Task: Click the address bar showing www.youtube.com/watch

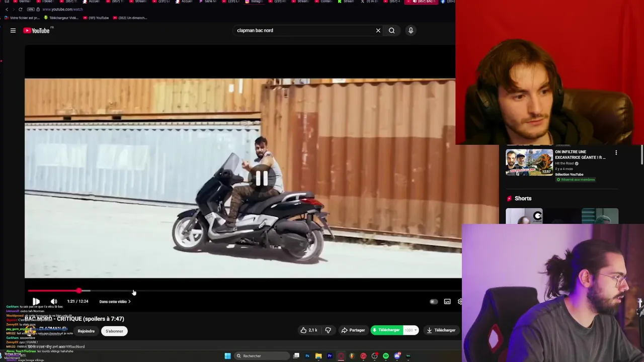Action: 62,10
